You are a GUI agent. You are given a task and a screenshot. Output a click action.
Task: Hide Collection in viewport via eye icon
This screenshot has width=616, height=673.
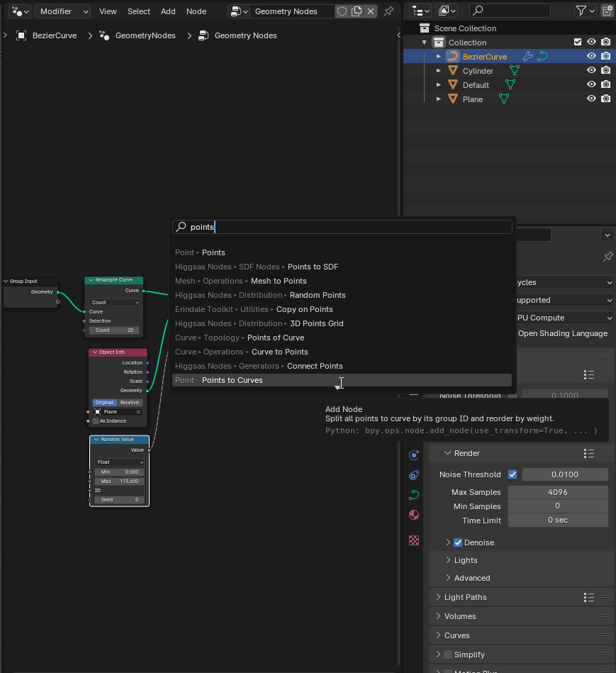pyautogui.click(x=592, y=42)
